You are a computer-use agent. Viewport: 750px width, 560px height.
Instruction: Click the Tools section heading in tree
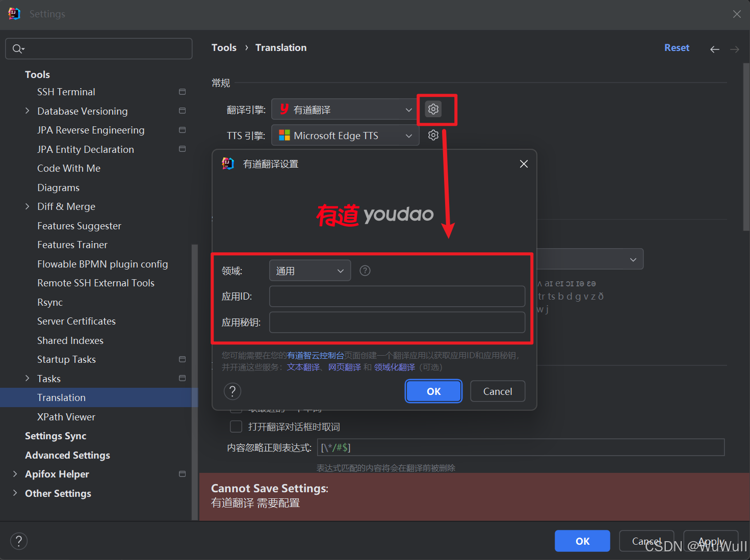37,74
